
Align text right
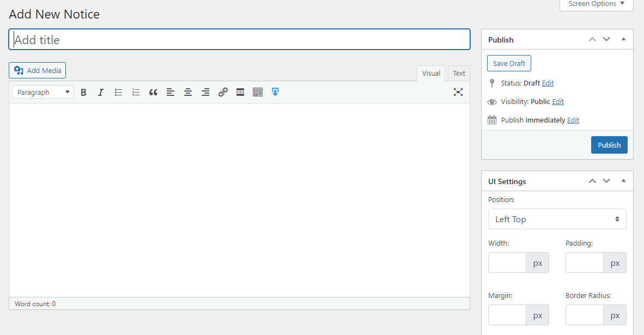point(205,92)
